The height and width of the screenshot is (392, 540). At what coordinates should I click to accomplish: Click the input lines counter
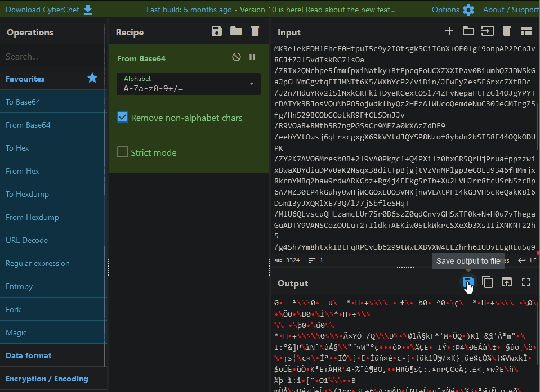(x=316, y=260)
